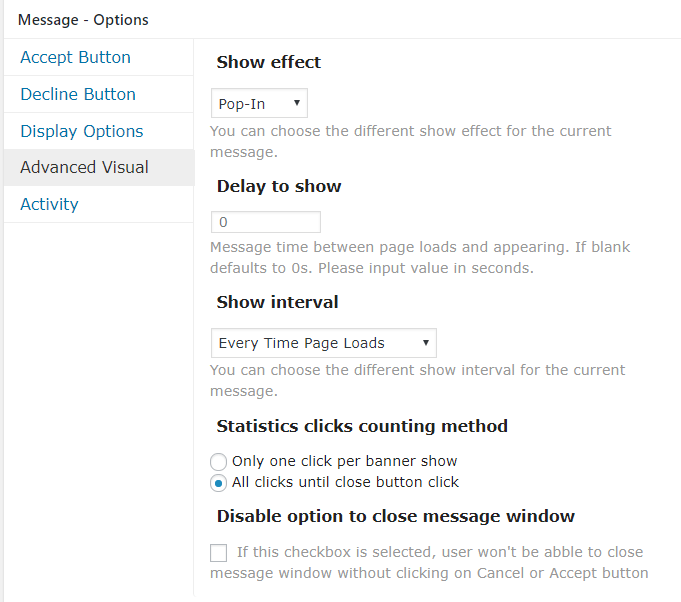Open the Activity tab
Screen dimensions: 681x602
click(49, 204)
